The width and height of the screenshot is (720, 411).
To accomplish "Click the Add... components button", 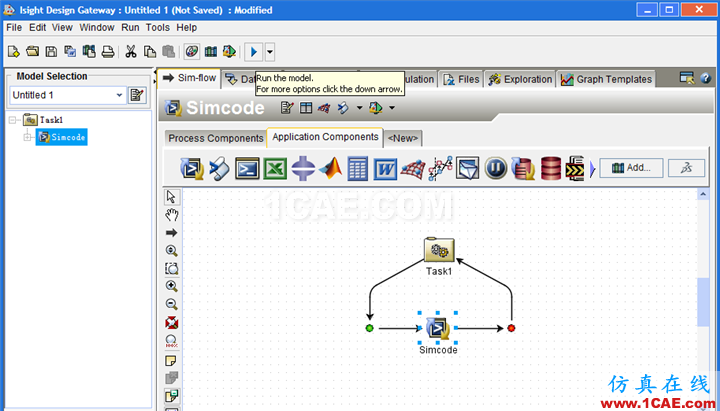I will [x=631, y=168].
